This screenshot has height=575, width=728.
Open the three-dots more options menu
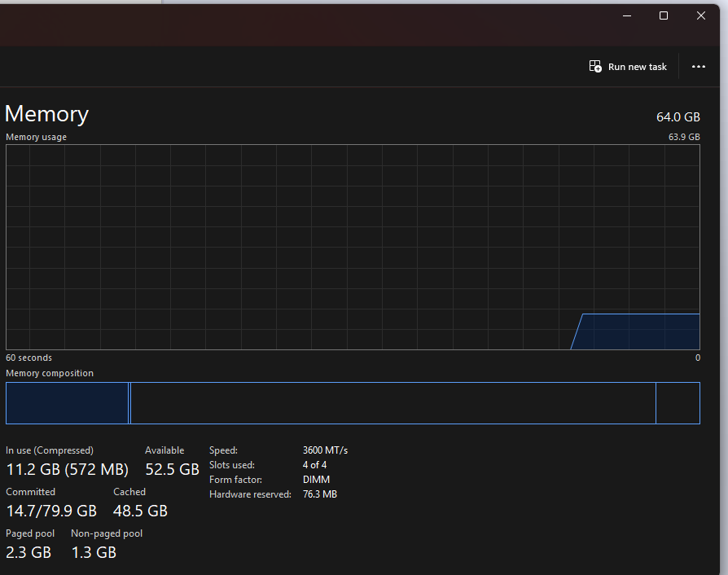point(699,67)
